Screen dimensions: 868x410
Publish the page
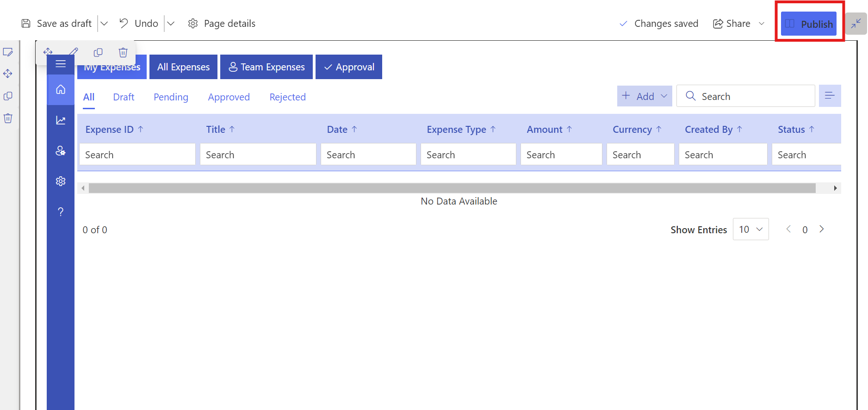809,24
